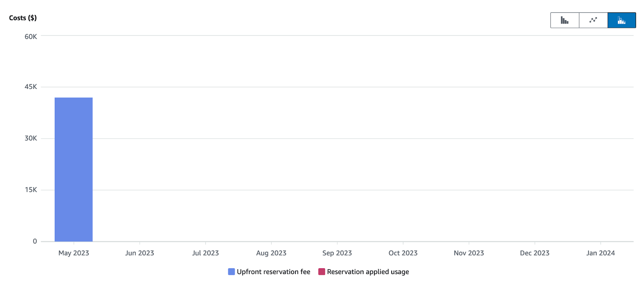The width and height of the screenshot is (644, 282).
Task: Toggle the Upfront reservation fee legend label
Action: (273, 272)
